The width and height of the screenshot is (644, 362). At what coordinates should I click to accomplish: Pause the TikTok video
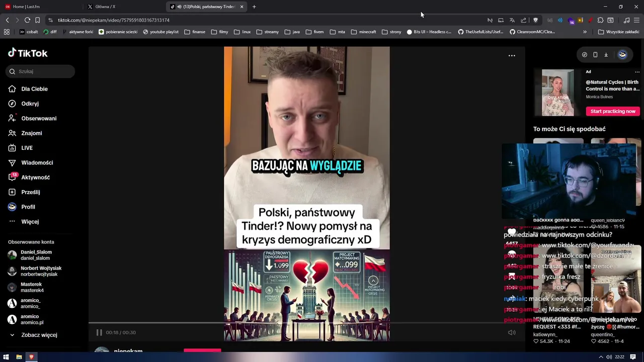[99, 332]
